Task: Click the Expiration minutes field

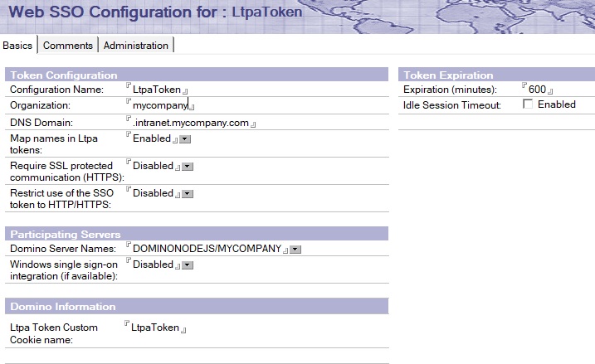Action: pos(536,90)
